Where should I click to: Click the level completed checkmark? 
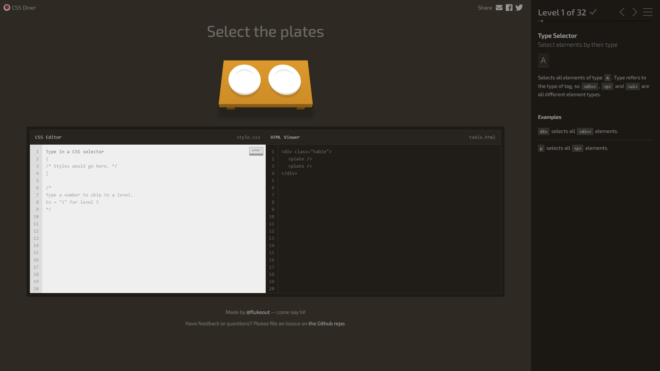(593, 12)
